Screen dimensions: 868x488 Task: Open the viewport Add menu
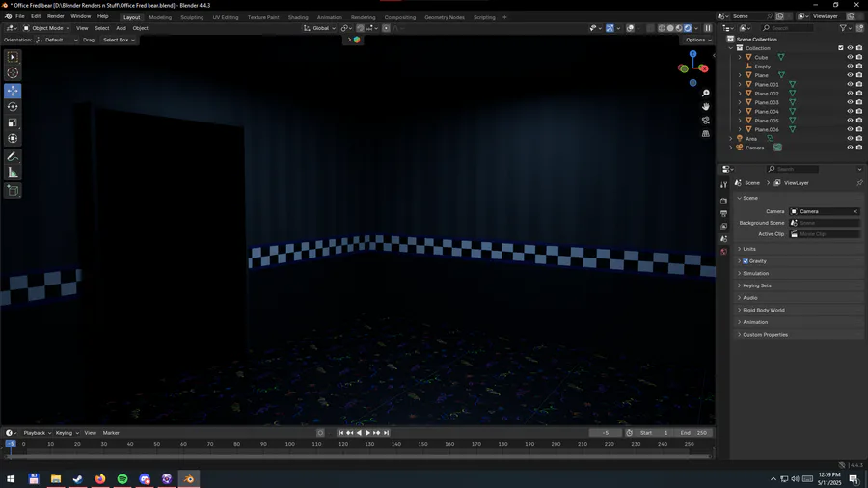click(x=121, y=28)
